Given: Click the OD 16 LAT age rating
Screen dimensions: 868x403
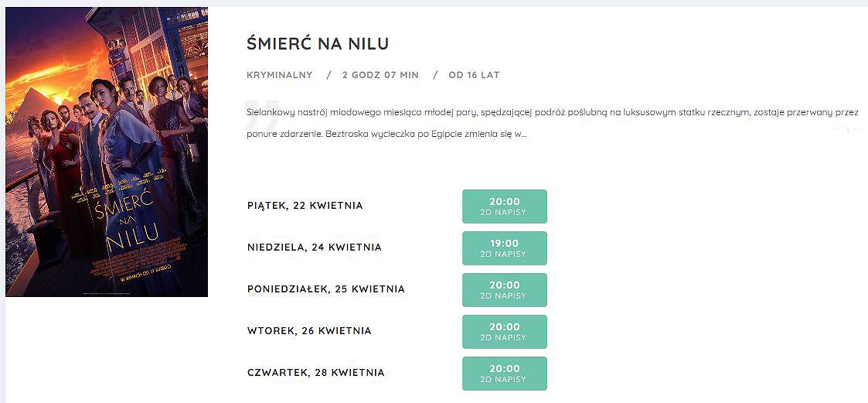Looking at the screenshot, I should coord(474,75).
